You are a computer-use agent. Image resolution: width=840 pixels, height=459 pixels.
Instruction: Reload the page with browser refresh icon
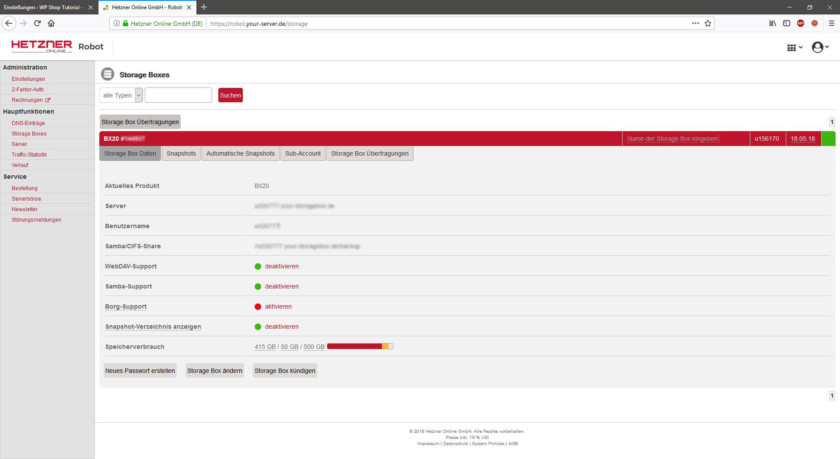(37, 23)
